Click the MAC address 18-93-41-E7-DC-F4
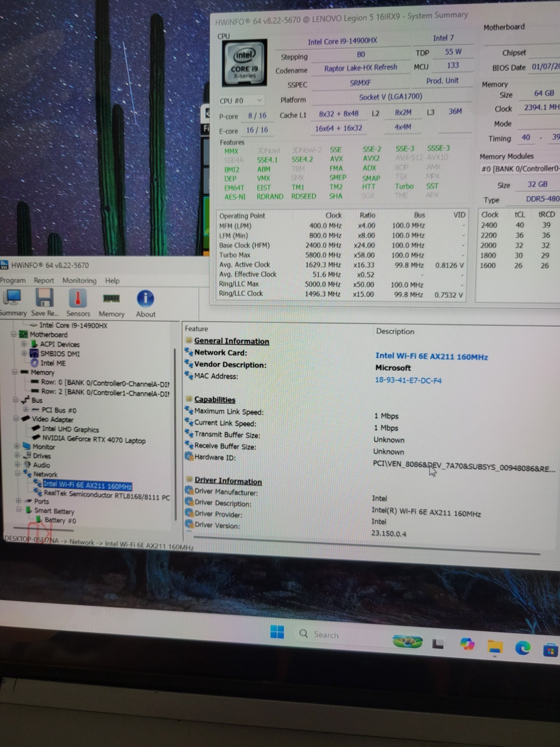This screenshot has height=747, width=560. click(x=408, y=380)
